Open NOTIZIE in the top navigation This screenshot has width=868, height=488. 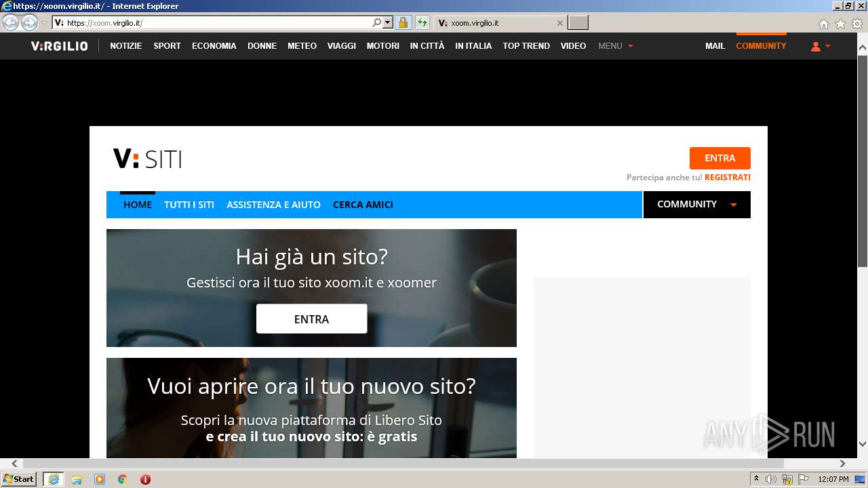[126, 46]
